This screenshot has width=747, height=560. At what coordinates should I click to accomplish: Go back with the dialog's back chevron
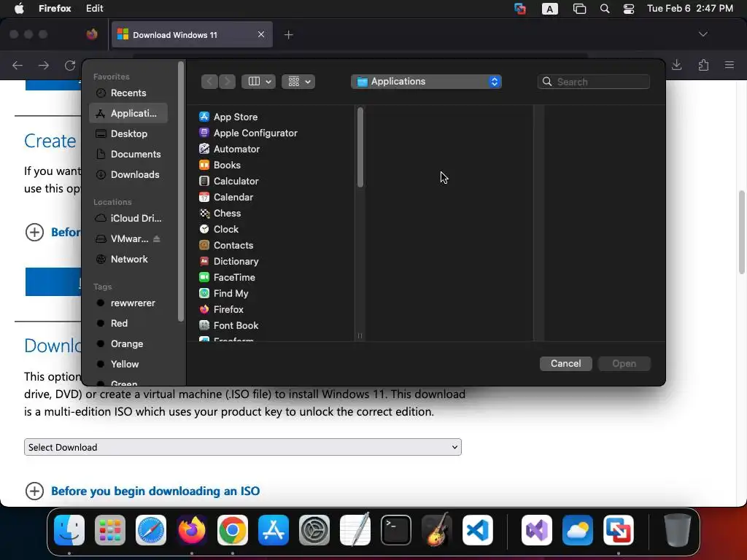point(209,82)
